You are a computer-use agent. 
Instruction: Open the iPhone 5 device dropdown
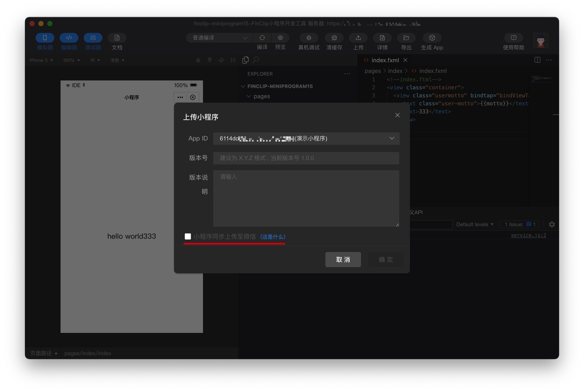pyautogui.click(x=41, y=60)
